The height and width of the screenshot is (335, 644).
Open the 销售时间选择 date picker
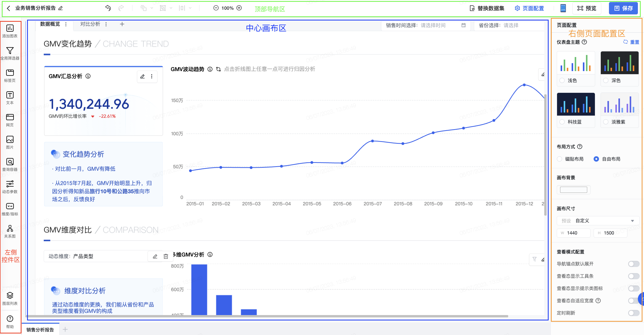pyautogui.click(x=433, y=25)
